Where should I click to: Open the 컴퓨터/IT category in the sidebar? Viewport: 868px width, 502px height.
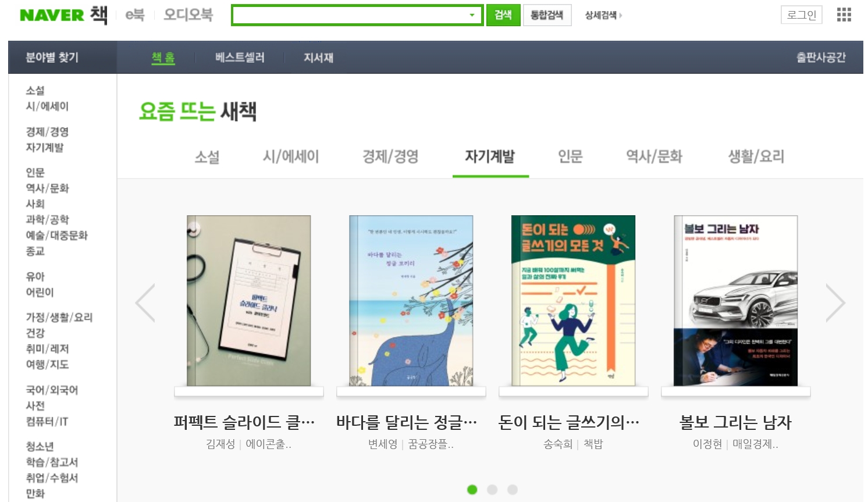(x=47, y=421)
